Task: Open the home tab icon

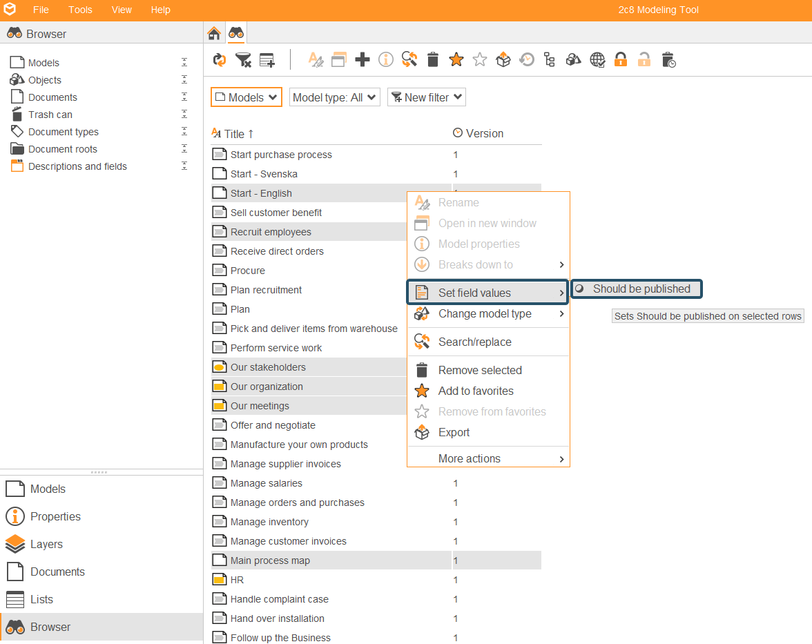Action: [214, 34]
